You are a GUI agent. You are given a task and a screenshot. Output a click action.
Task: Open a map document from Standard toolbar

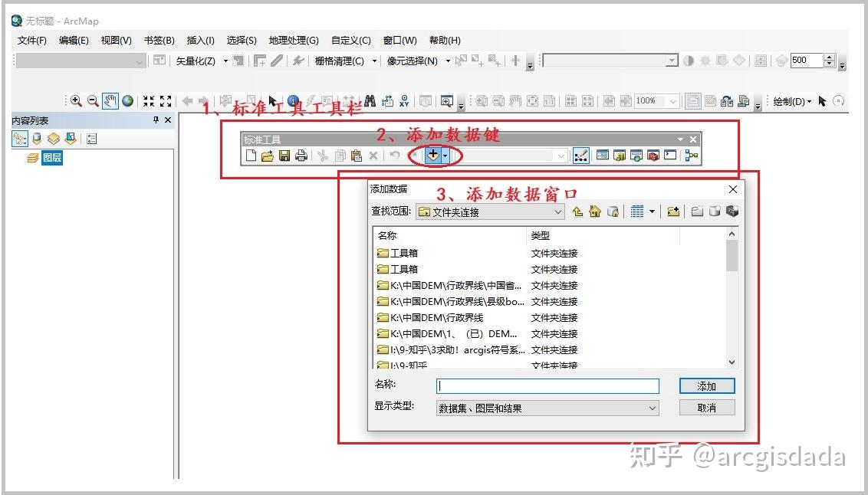tap(268, 156)
